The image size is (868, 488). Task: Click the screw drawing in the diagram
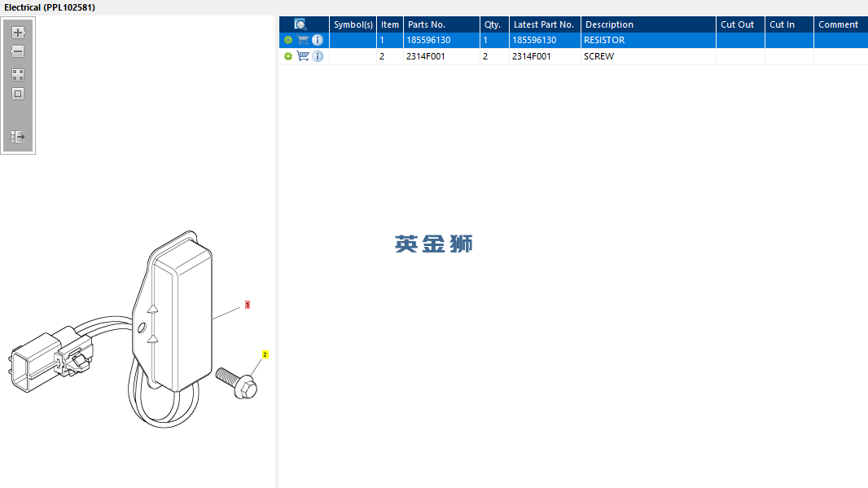point(237,383)
